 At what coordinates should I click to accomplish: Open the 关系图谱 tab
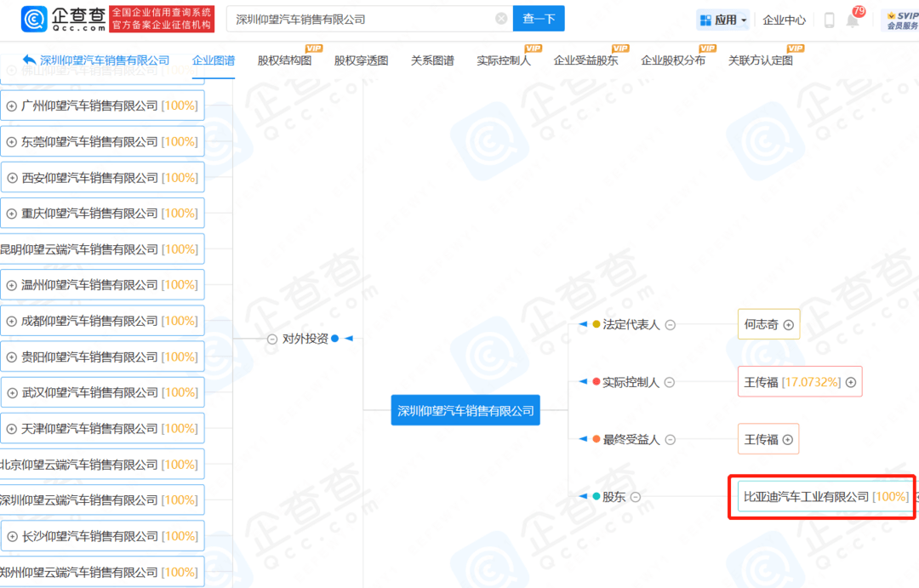click(432, 60)
